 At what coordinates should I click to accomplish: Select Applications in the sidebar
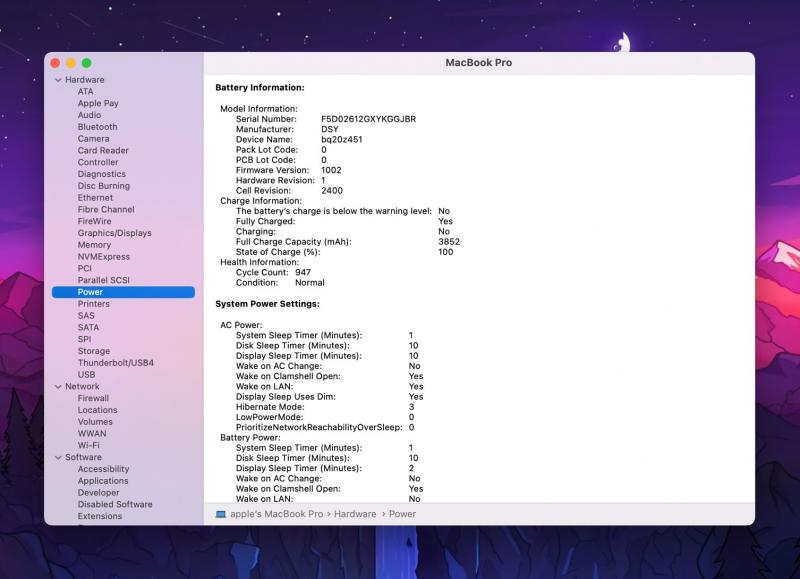click(103, 481)
